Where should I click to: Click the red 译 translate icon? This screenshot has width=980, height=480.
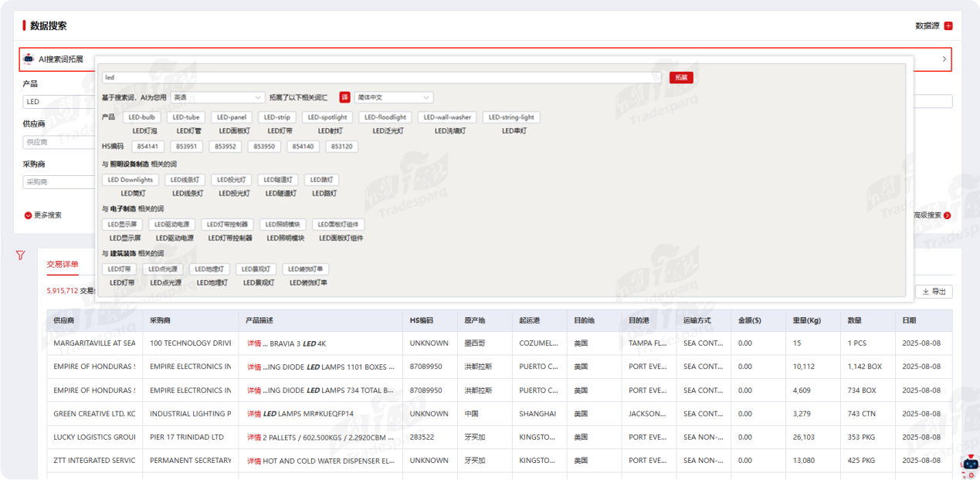(345, 97)
